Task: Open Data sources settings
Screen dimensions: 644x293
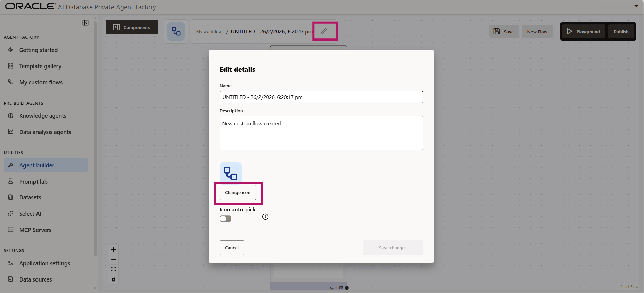Action: 46,279
